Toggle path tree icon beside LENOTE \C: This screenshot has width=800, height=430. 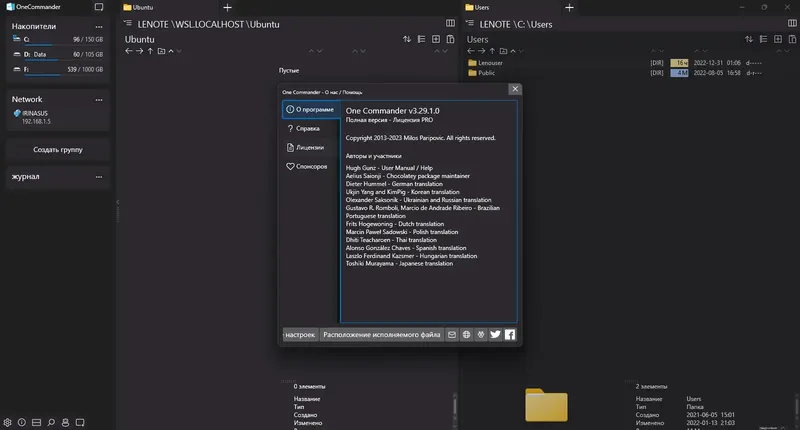[x=470, y=23]
